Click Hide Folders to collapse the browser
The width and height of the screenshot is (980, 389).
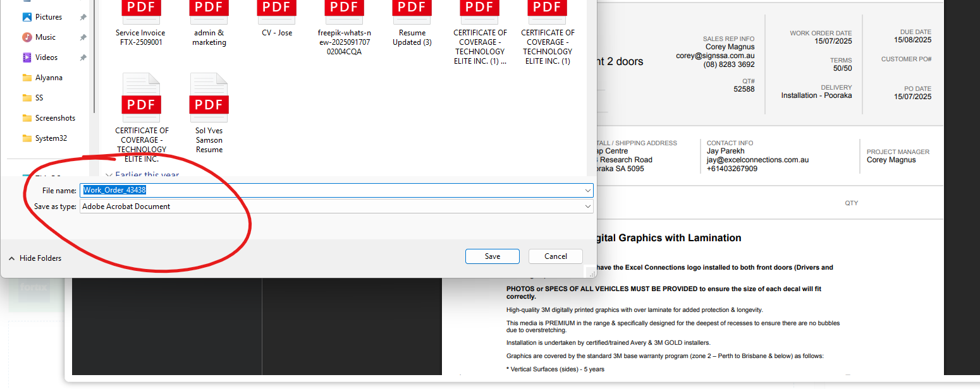tap(35, 258)
